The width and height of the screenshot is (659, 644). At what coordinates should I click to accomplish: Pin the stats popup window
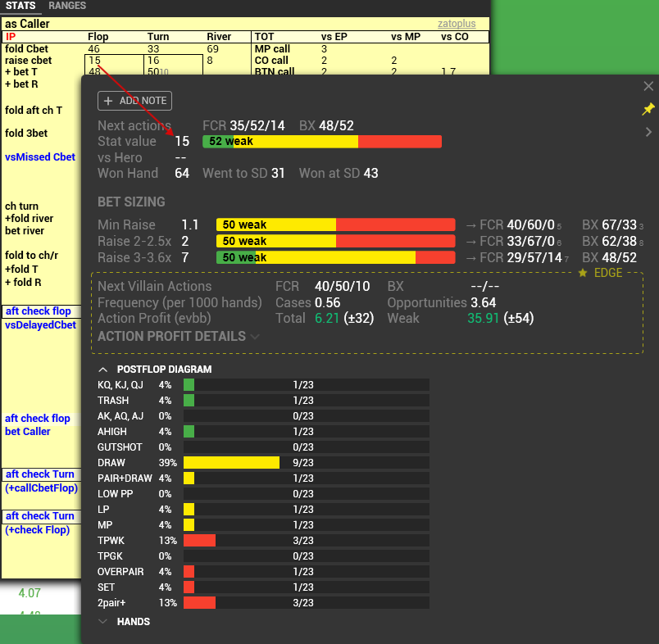[x=648, y=109]
